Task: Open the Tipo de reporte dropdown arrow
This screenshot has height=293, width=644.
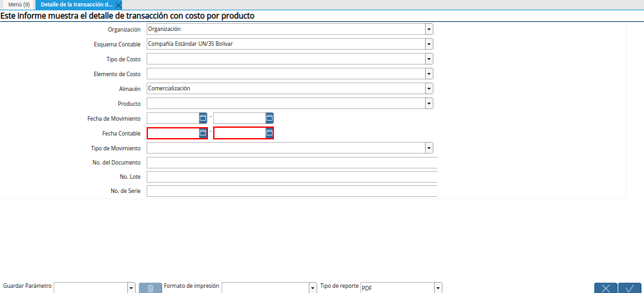Action: click(438, 288)
